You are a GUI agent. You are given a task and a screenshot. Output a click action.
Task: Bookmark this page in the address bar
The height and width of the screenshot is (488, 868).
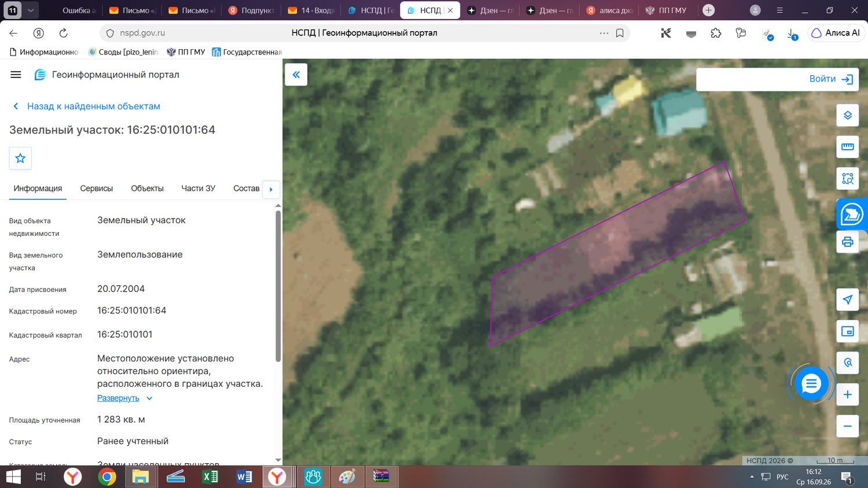(x=620, y=33)
